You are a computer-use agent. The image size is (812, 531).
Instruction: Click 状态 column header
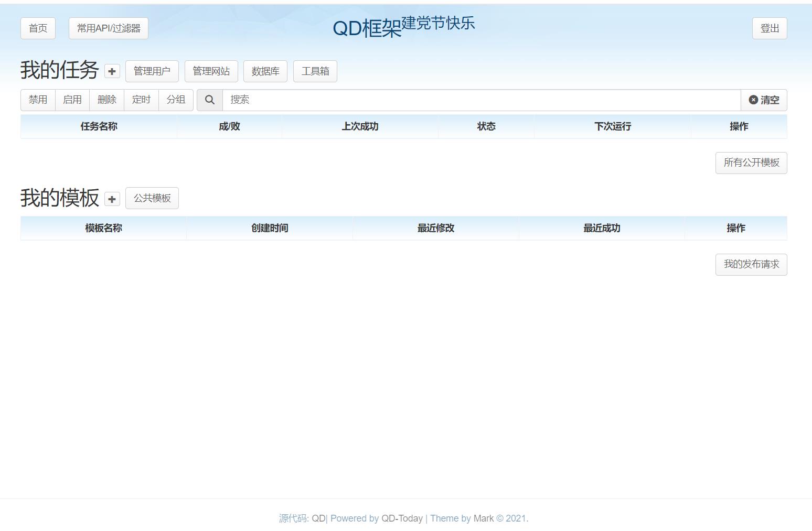tap(486, 126)
